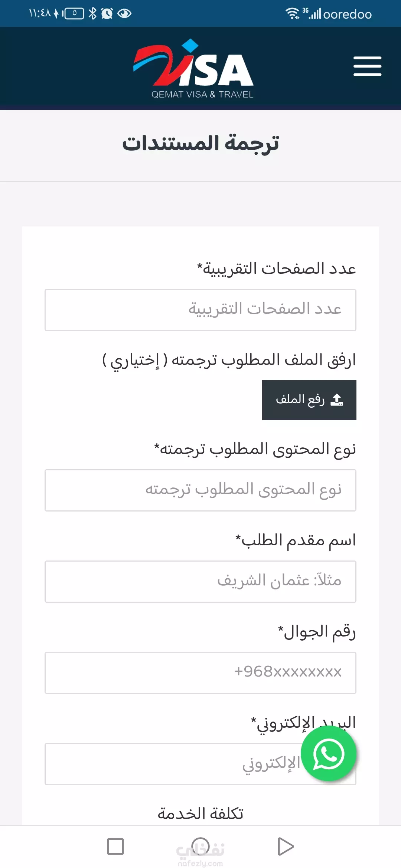Focus the عدد الصفحات التقريبية input field
This screenshot has width=401, height=868.
200,310
